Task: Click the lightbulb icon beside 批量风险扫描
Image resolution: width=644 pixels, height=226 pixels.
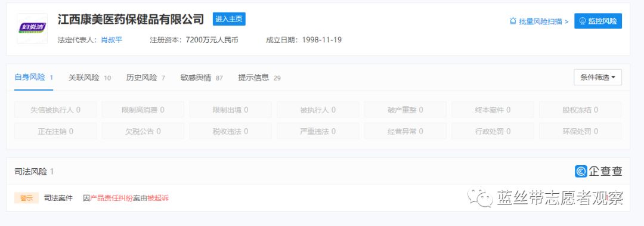Action: pos(513,20)
